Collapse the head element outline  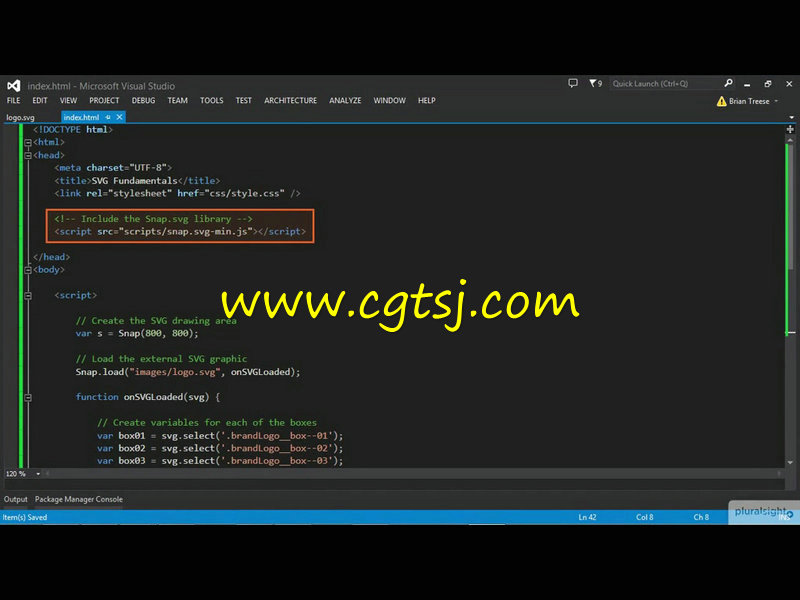pyautogui.click(x=28, y=156)
